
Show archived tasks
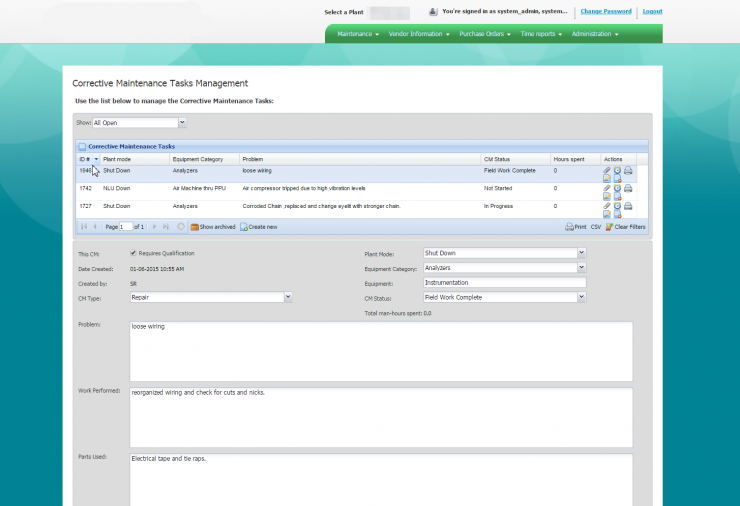coord(213,227)
